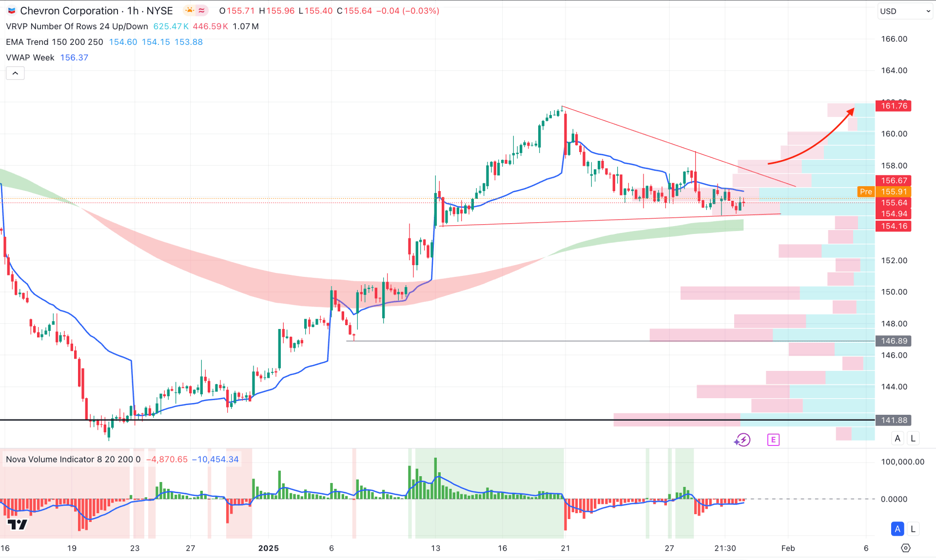The height and width of the screenshot is (560, 936).
Task: Click the 1h interval text in the title
Action: [x=133, y=11]
